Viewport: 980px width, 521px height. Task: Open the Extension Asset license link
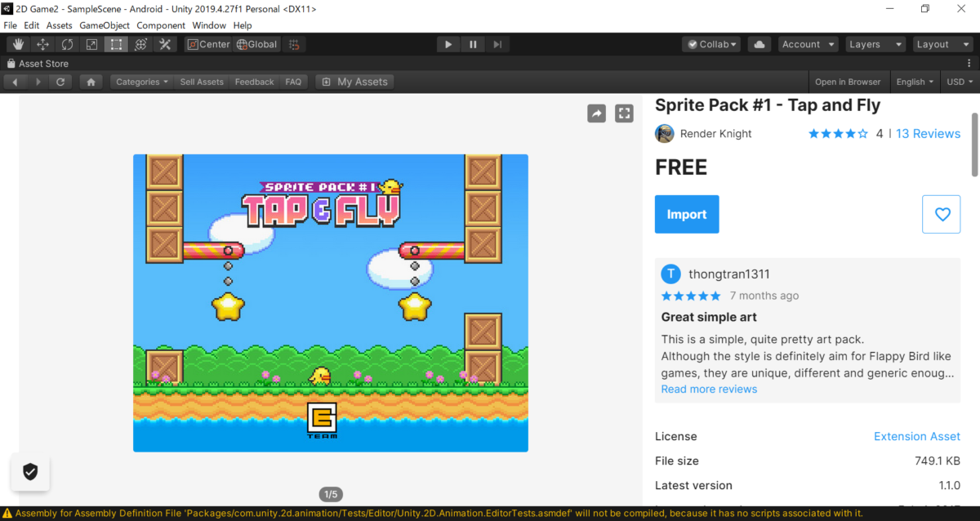[x=917, y=436]
